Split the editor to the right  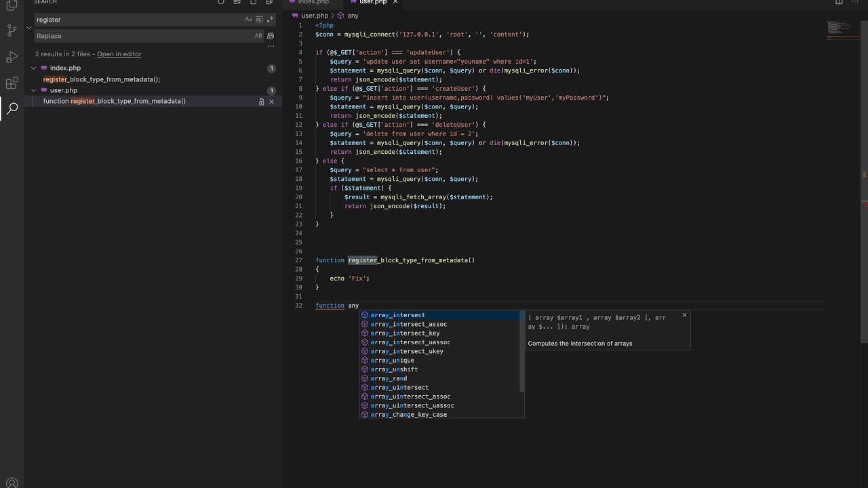(839, 2)
